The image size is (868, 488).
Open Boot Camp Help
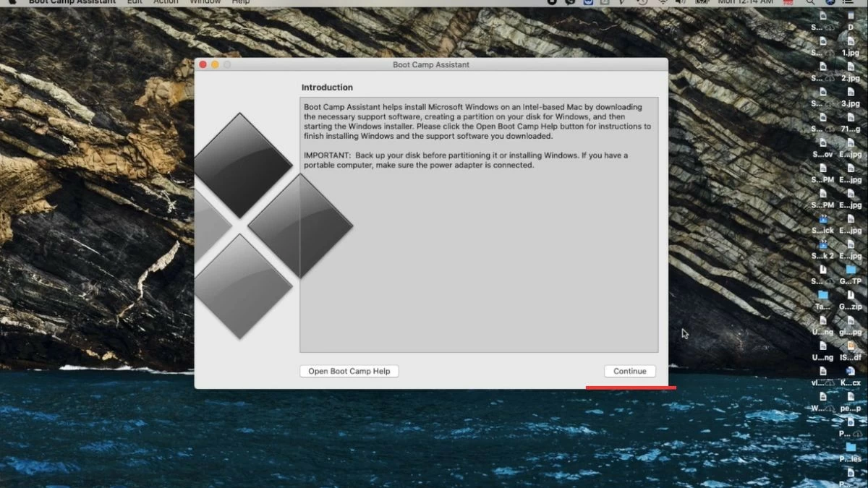tap(349, 371)
